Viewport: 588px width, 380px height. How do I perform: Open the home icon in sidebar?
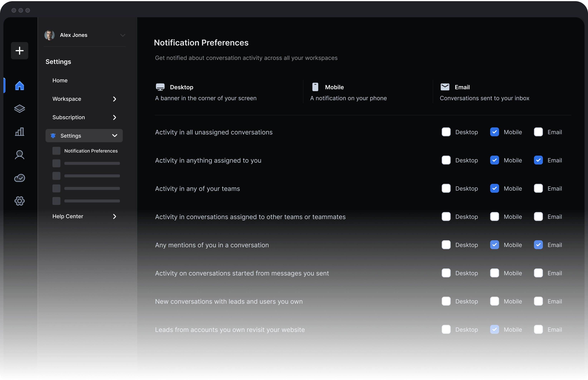click(20, 86)
